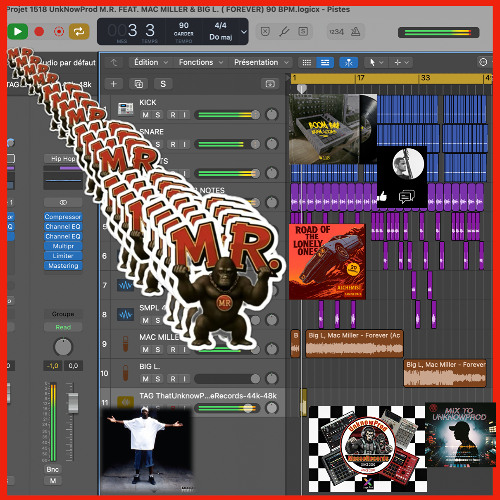Click the BIG L. track volume slider
The height and width of the screenshot is (500, 500).
click(227, 379)
